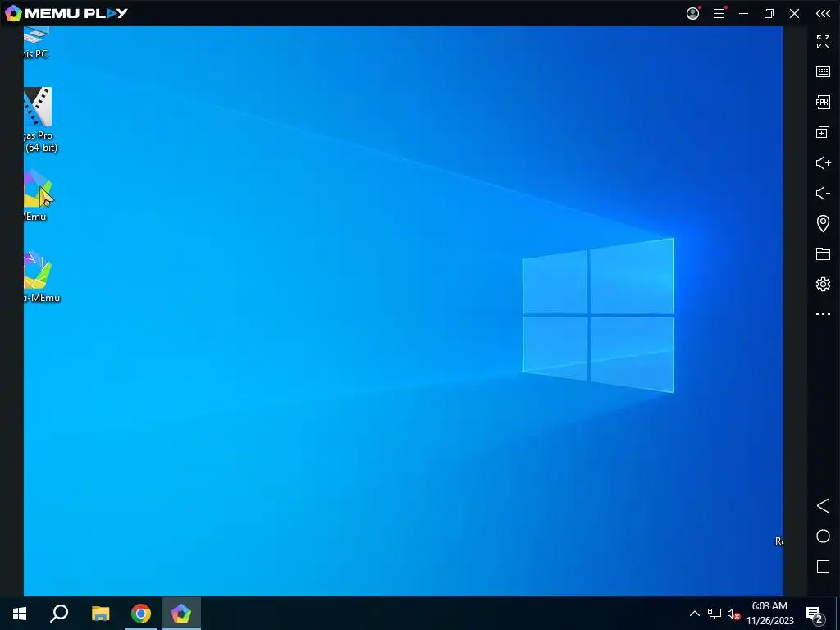Select the Vegas Pro (64-bit) desktop shortcut
Image resolution: width=840 pixels, height=630 pixels.
pyautogui.click(x=40, y=120)
